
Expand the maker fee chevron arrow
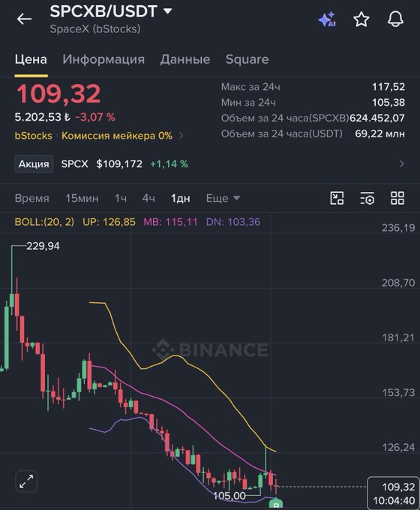(181, 136)
